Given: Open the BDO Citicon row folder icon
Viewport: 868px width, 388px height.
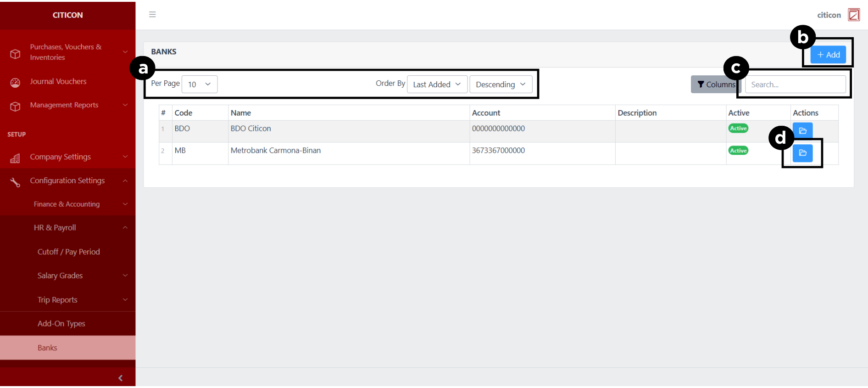Looking at the screenshot, I should click(802, 130).
